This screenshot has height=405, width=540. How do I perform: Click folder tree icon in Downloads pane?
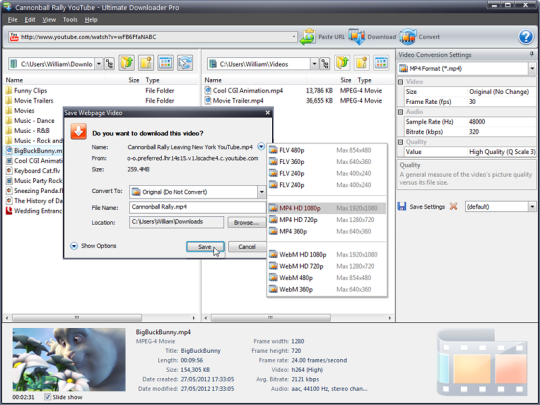coord(110,64)
